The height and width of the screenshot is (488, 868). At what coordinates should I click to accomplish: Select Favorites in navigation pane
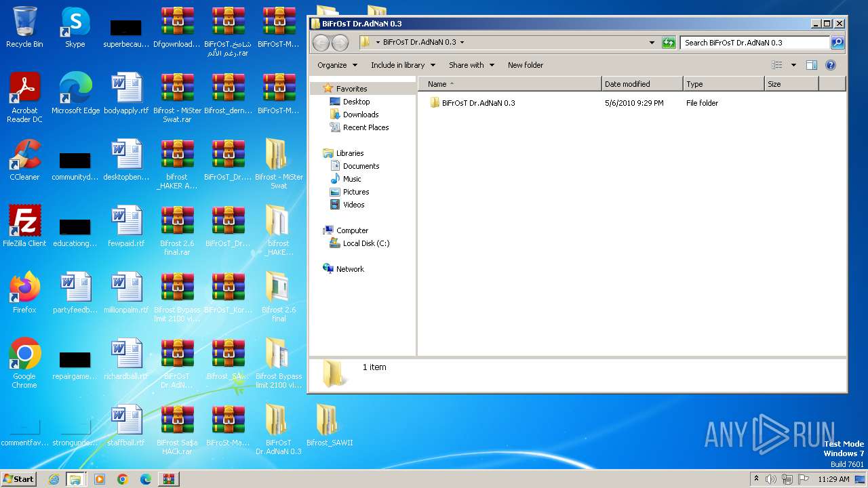(351, 89)
